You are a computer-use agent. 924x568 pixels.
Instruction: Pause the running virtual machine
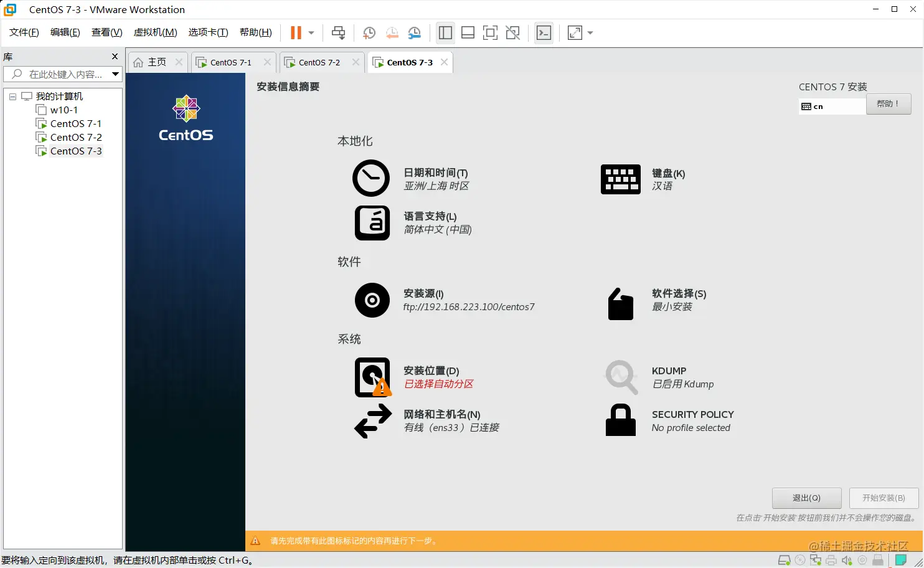[296, 33]
